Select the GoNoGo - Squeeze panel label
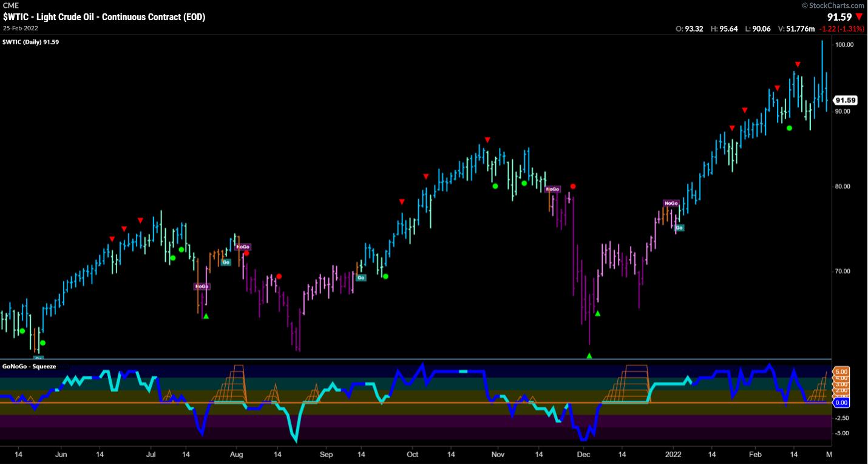 (x=29, y=367)
